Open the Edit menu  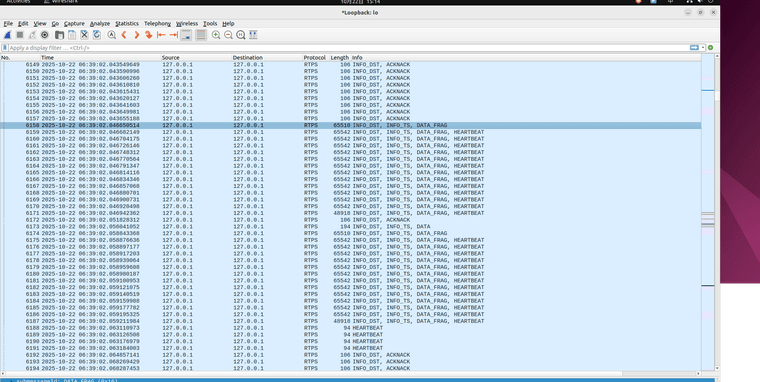coord(23,23)
